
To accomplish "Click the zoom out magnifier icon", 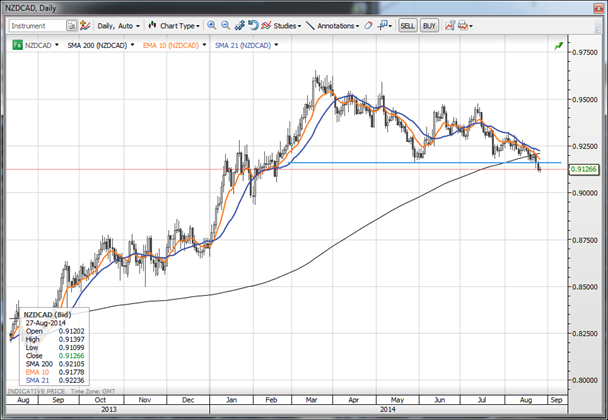I will click(x=227, y=24).
